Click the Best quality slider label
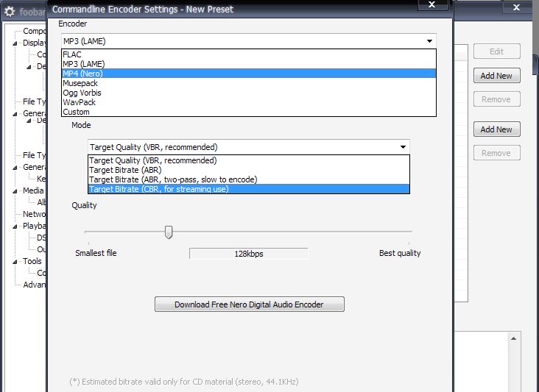 [400, 253]
